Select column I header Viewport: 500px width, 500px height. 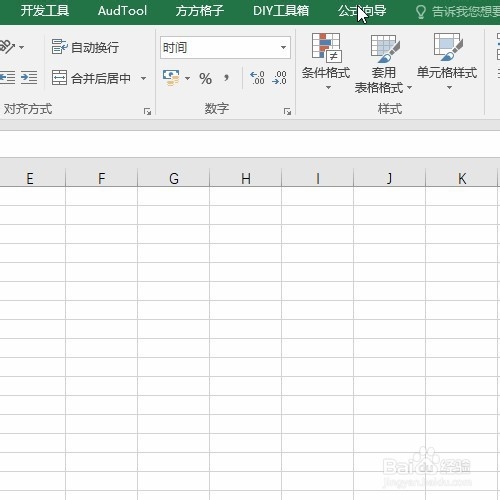click(318, 178)
